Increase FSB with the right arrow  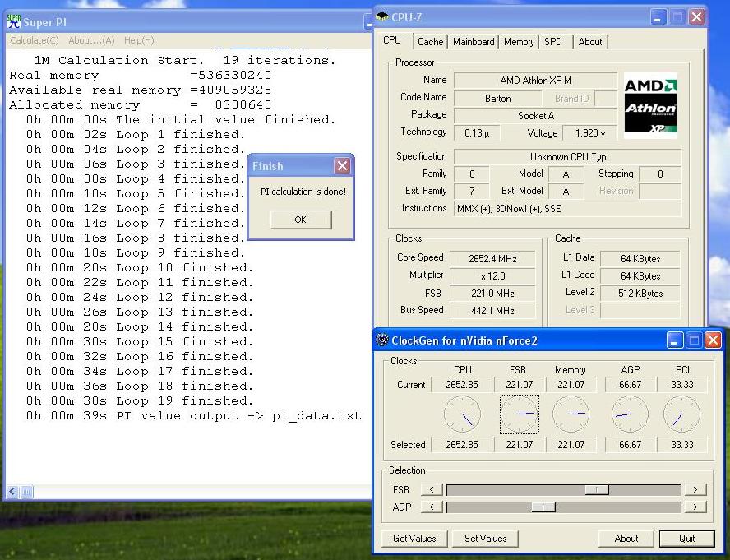[x=695, y=489]
